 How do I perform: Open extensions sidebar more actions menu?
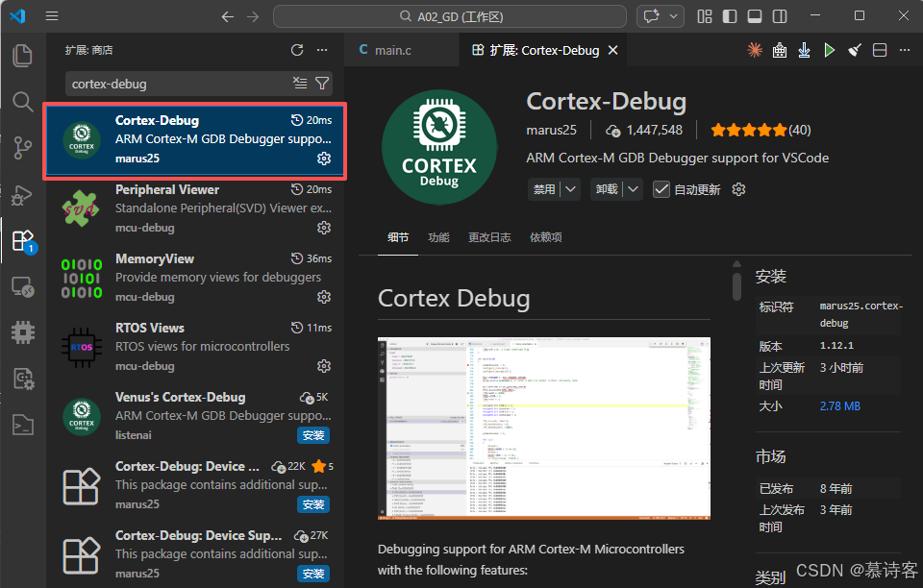322,50
